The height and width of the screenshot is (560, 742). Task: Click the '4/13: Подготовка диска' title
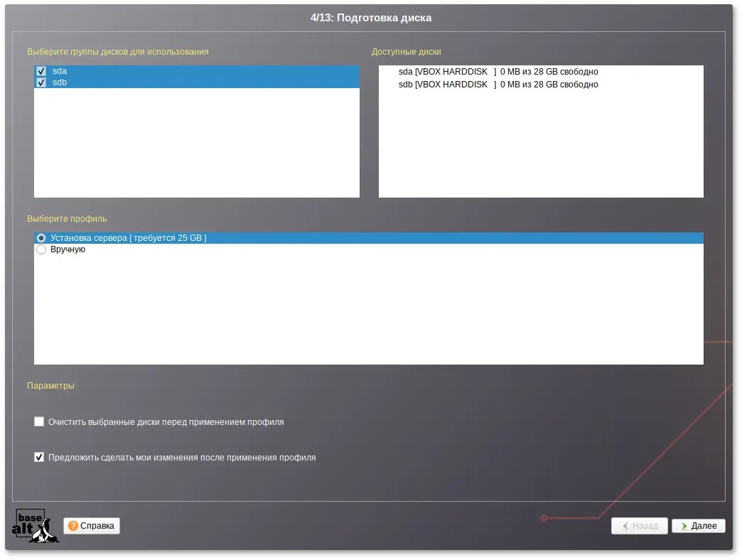[x=371, y=18]
